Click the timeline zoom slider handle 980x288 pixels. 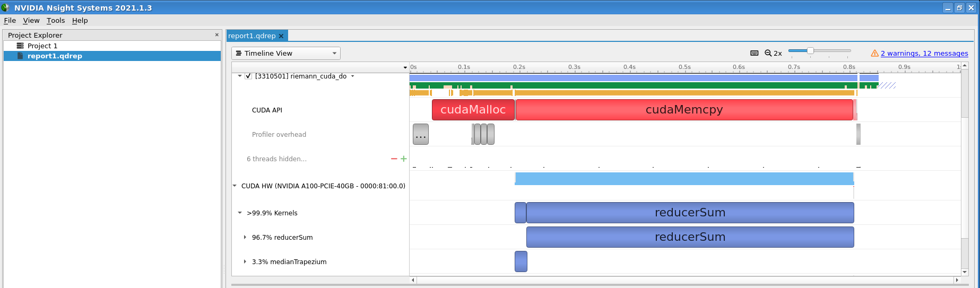coord(810,50)
